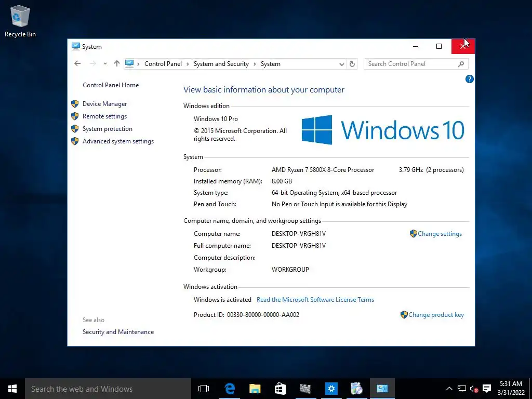
Task: Open Remote settings link
Action: tap(104, 116)
